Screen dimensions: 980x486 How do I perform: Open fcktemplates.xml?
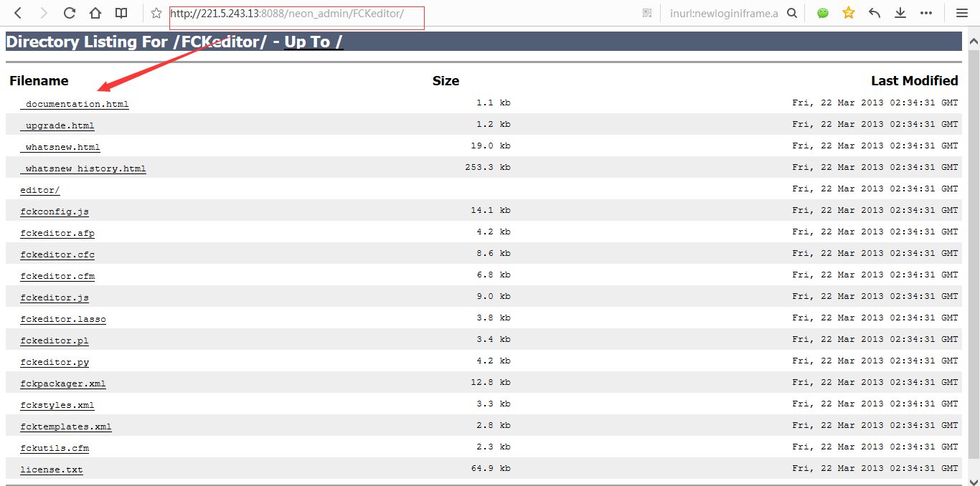(66, 427)
